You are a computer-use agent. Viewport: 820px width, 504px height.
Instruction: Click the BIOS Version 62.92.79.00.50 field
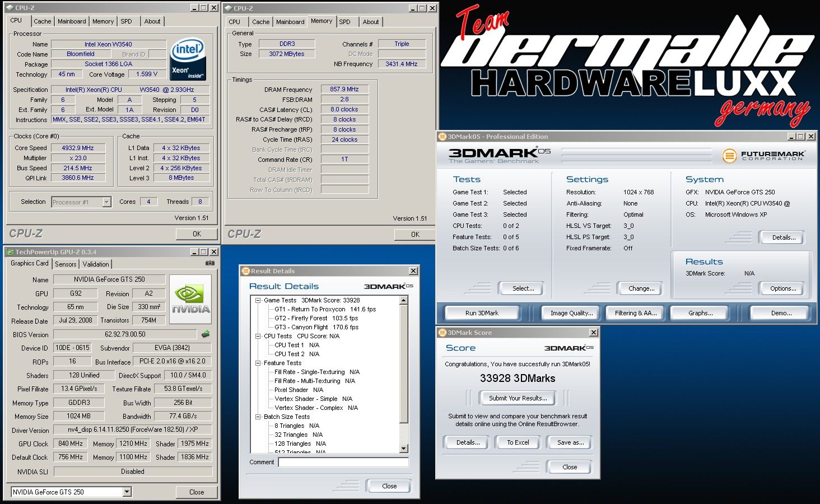click(125, 334)
